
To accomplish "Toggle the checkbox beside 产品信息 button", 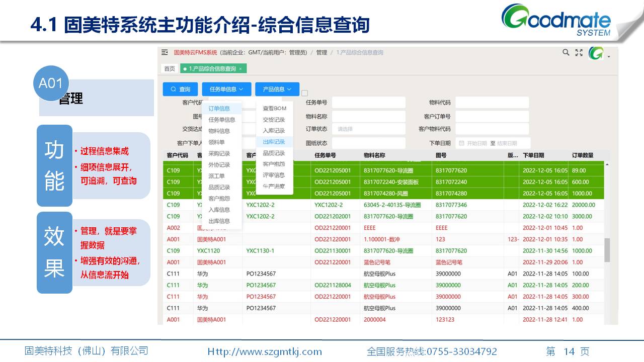I will 304,93.
